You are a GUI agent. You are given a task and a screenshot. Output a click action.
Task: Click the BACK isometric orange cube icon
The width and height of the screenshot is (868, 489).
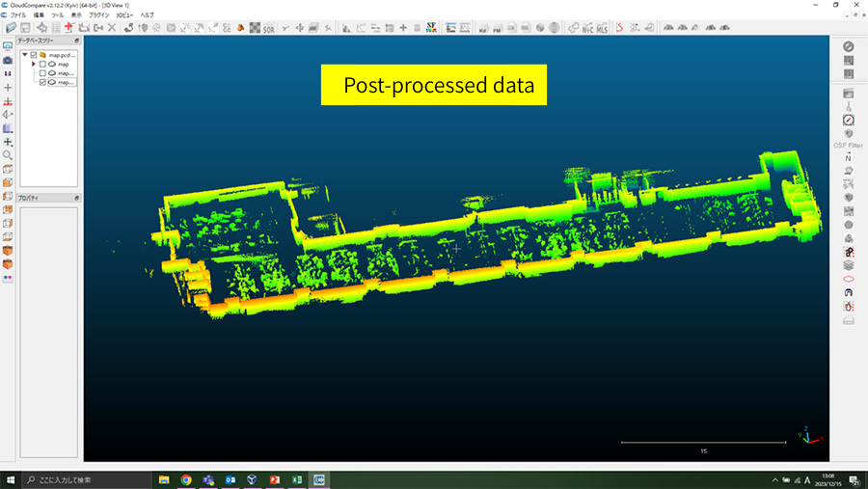[8, 264]
